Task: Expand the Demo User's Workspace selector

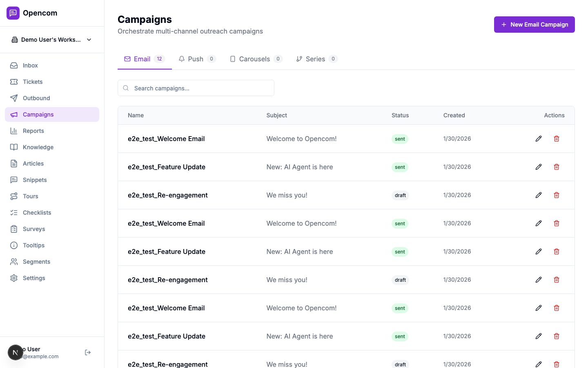Action: [x=52, y=40]
